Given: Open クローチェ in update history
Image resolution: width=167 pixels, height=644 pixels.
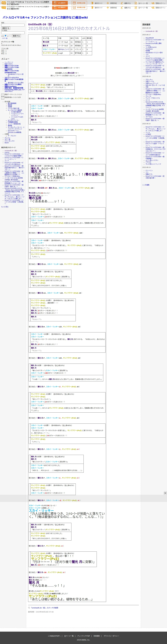Looking at the screenshot, I should point(149,80).
